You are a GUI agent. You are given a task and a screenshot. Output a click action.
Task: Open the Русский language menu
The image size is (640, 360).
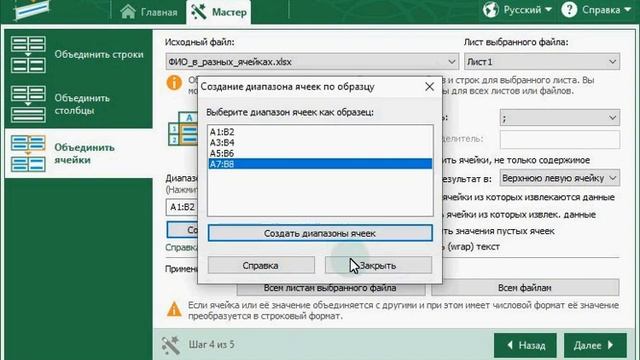tap(518, 10)
